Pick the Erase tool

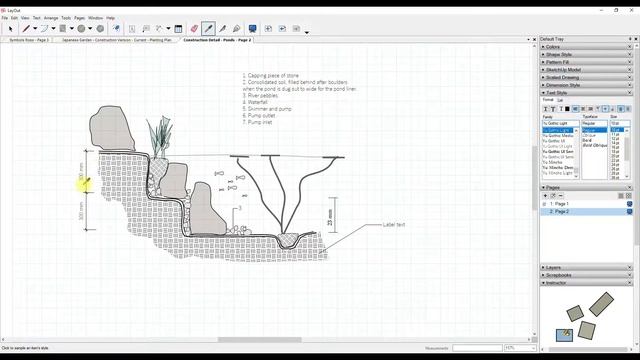pos(194,29)
